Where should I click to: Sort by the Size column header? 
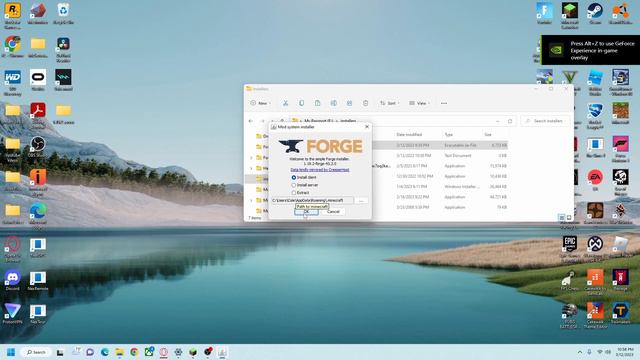pyautogui.click(x=488, y=134)
